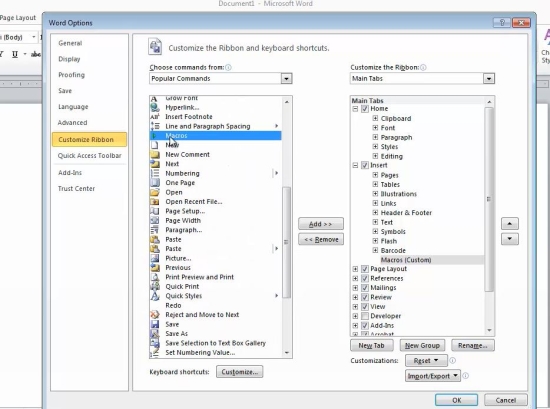
Task: Click OK to confirm Word Options
Action: point(456,400)
